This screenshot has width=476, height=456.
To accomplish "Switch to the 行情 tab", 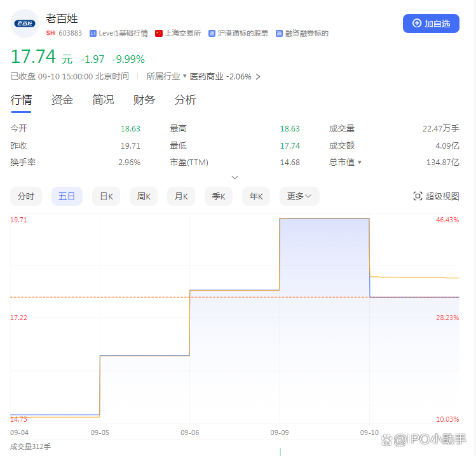I will [x=21, y=100].
